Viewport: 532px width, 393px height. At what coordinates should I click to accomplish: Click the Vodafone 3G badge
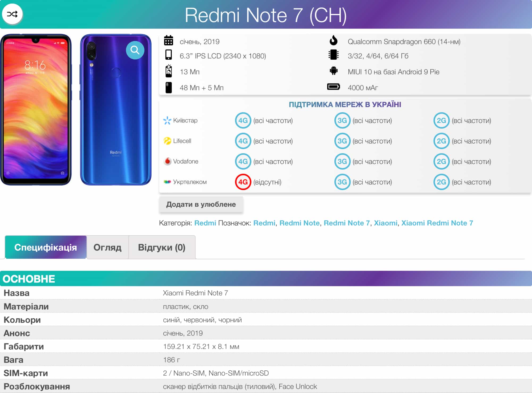pyautogui.click(x=342, y=162)
